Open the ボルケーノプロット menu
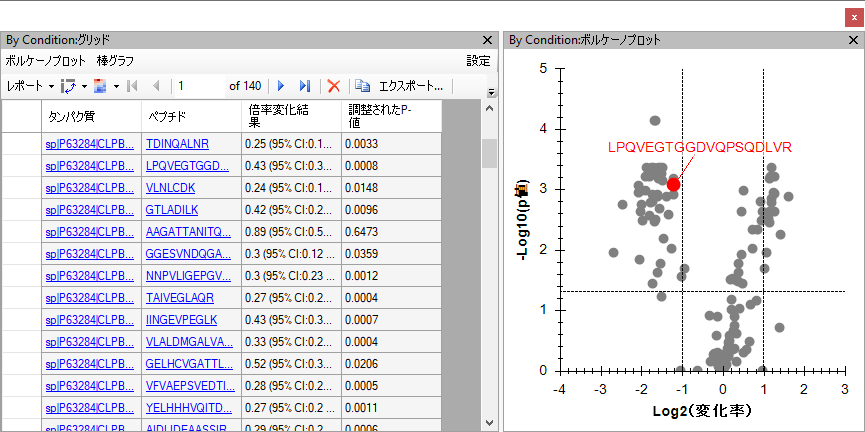 coord(45,61)
